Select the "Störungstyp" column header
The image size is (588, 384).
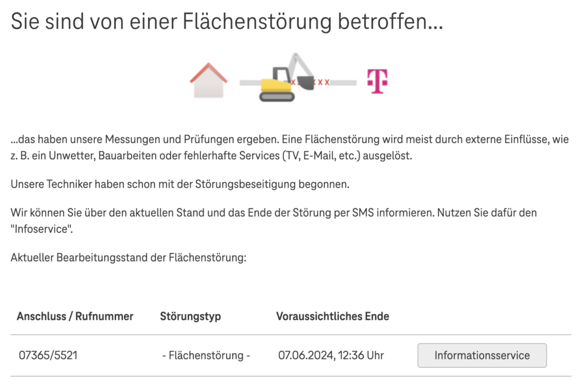click(x=190, y=316)
